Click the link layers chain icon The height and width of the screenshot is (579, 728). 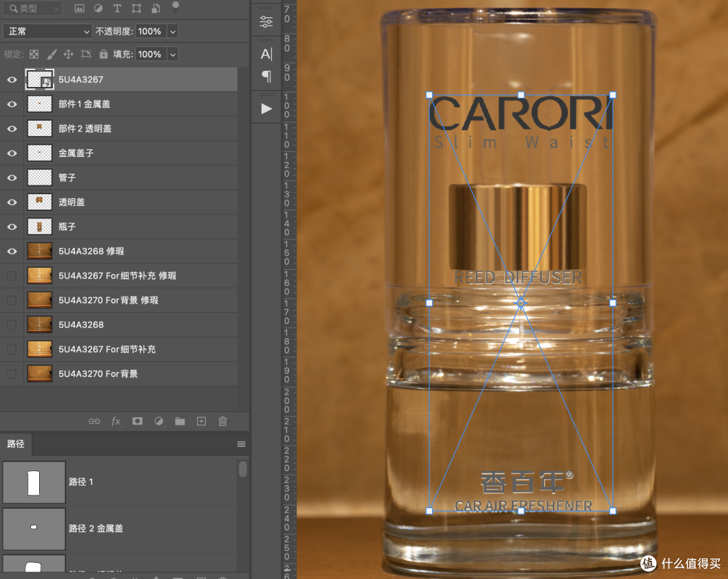tap(94, 421)
